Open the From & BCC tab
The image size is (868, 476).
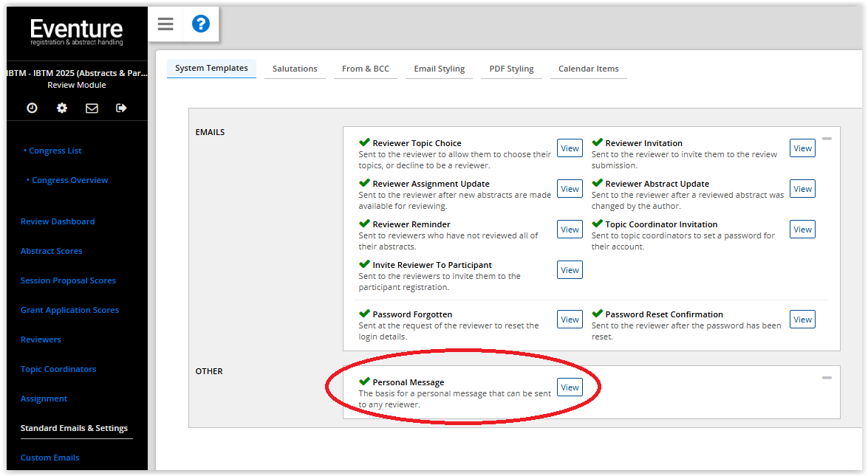365,69
